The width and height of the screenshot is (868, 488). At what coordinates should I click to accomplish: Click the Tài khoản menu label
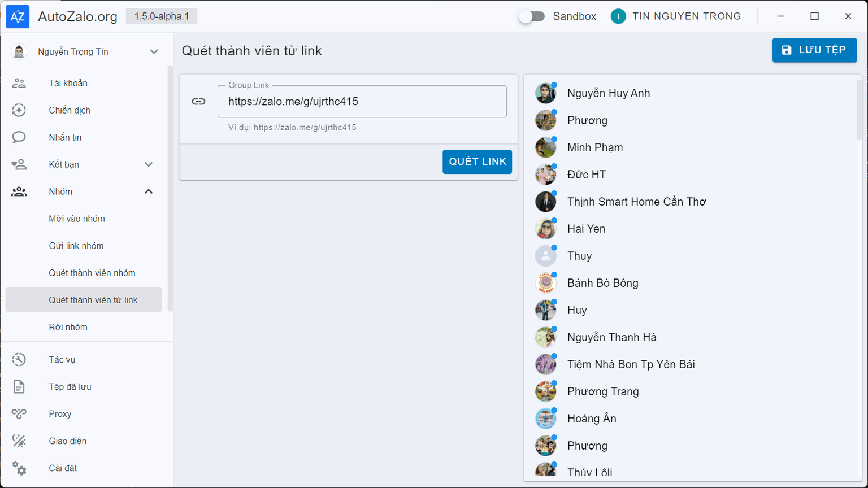point(68,83)
